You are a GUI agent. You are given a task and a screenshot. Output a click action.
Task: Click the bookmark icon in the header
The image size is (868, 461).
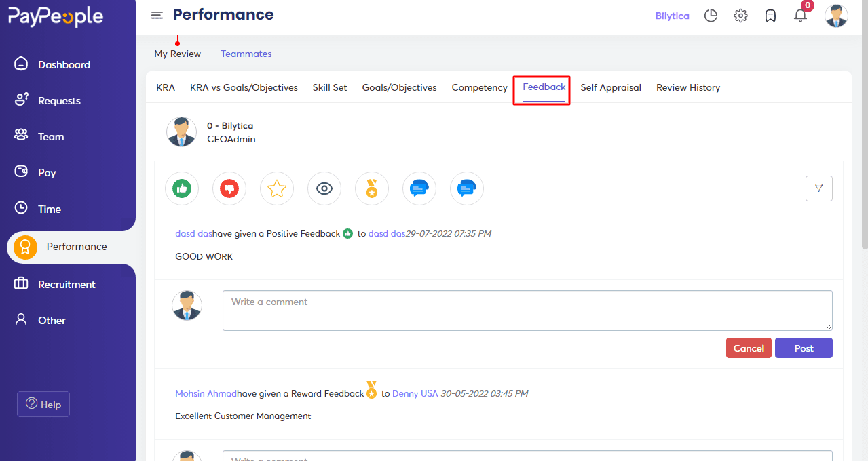point(770,16)
